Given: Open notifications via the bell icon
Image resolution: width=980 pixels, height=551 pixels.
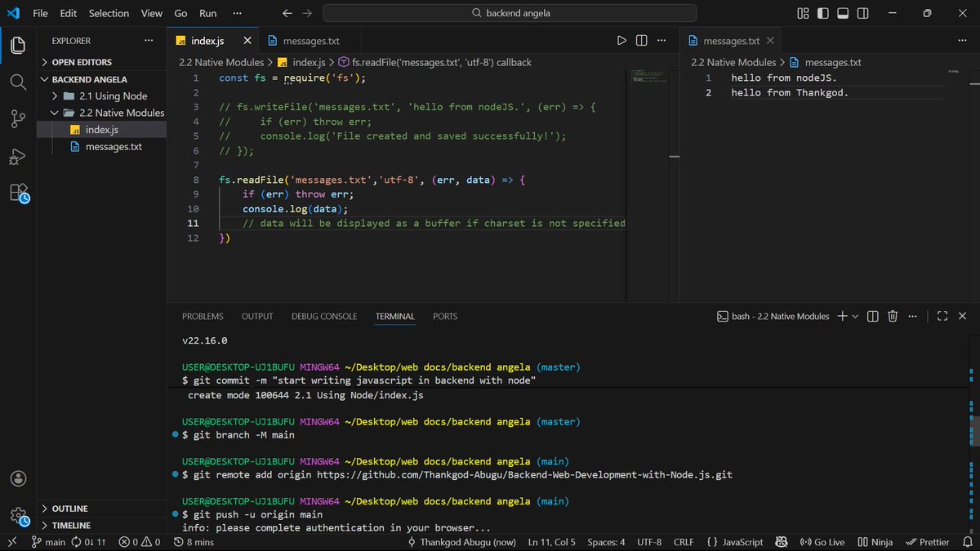Looking at the screenshot, I should point(969,541).
